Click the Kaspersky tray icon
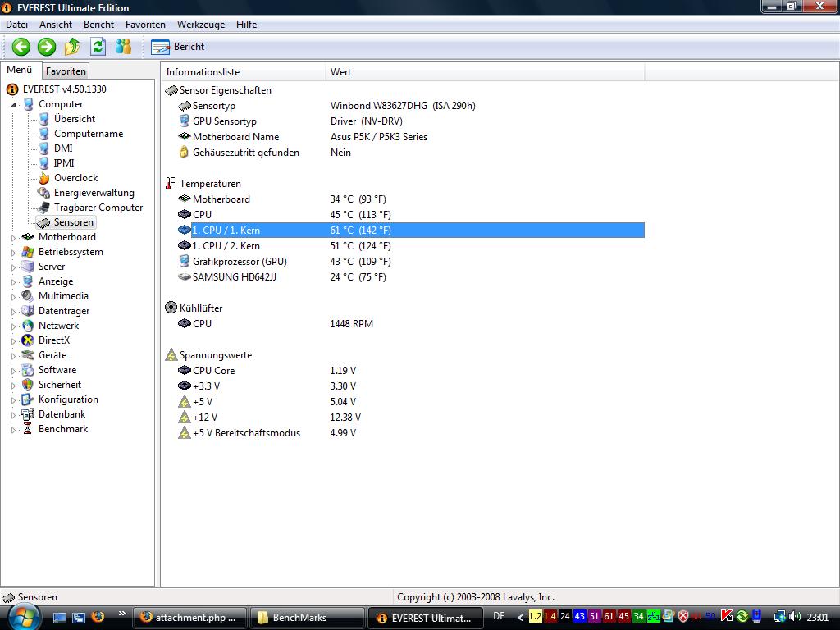This screenshot has width=840, height=630. (x=727, y=617)
